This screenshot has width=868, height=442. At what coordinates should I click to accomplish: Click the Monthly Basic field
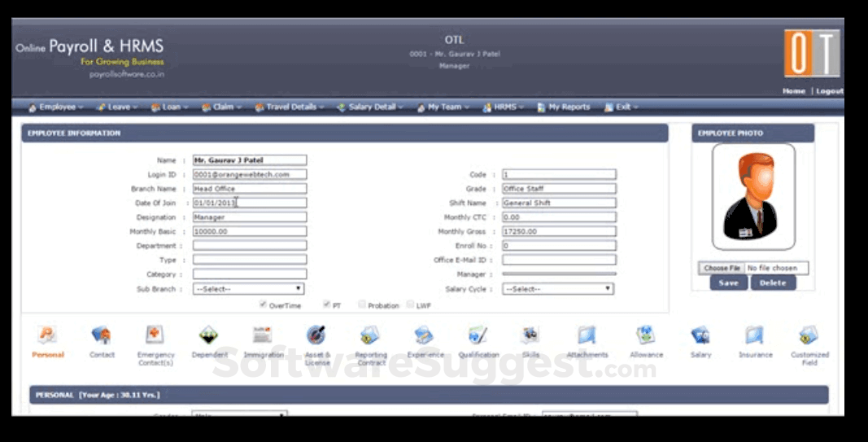tap(250, 231)
